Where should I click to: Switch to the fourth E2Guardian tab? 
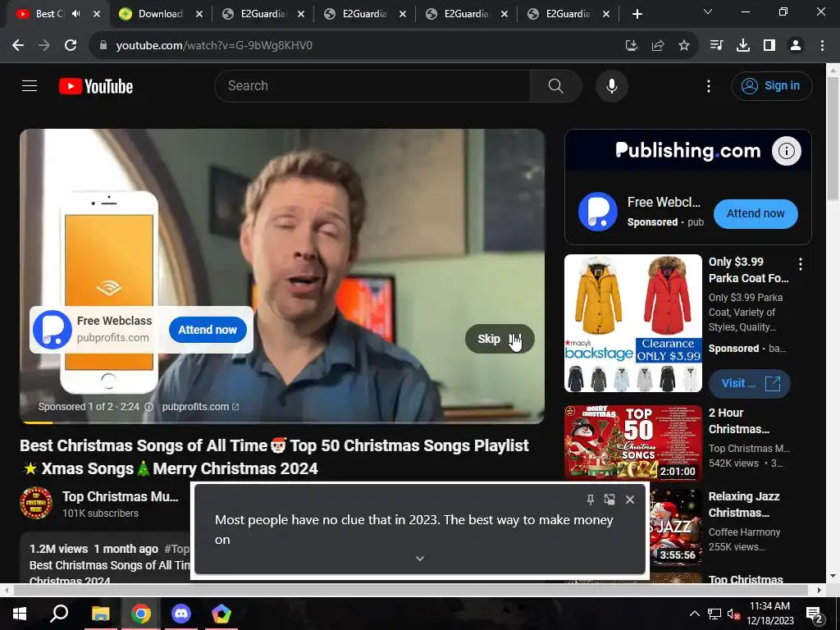coord(568,14)
